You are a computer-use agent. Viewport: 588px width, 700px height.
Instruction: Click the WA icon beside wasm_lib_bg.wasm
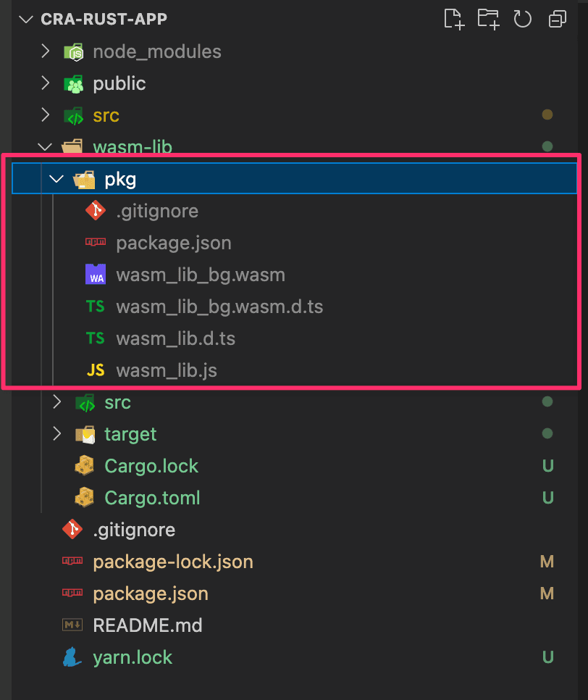[x=96, y=275]
